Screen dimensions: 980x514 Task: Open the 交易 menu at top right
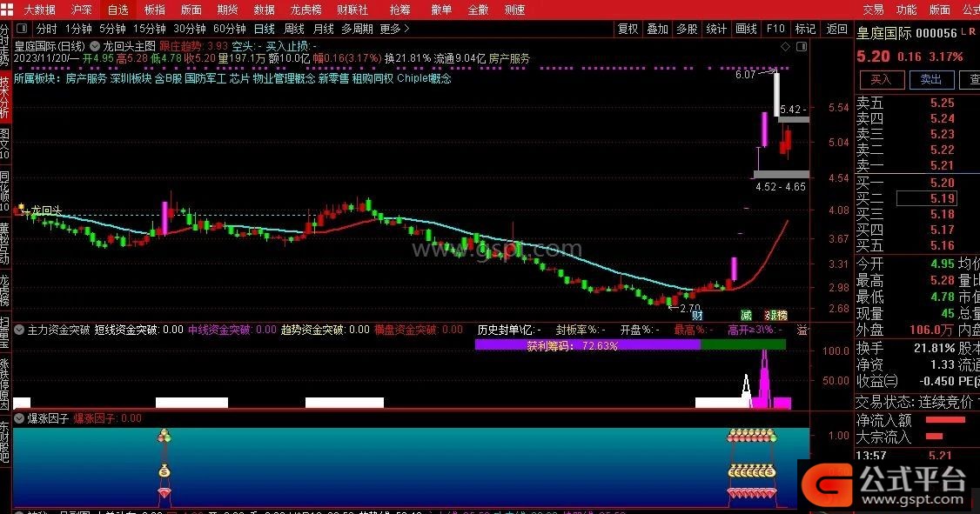pyautogui.click(x=873, y=10)
